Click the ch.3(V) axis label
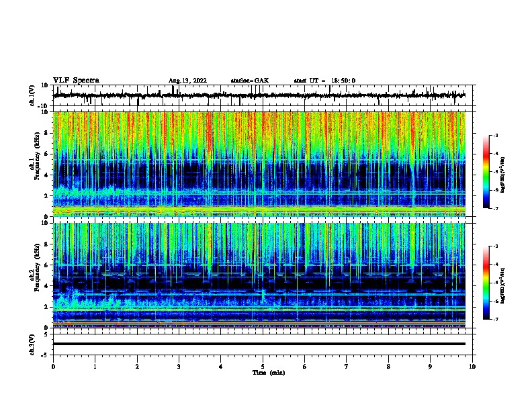This screenshot has width=532, height=411. pos(32,345)
